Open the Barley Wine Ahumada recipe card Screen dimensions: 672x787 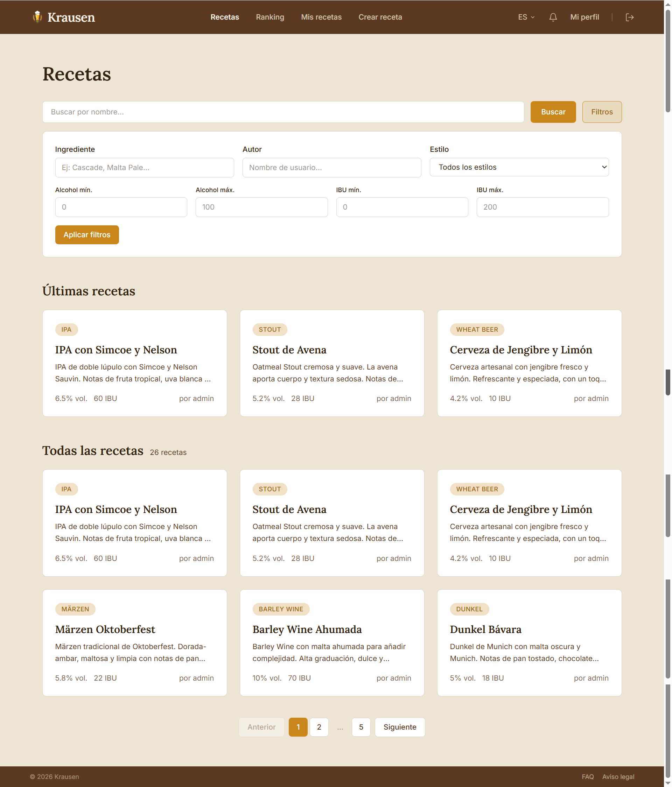pyautogui.click(x=332, y=643)
